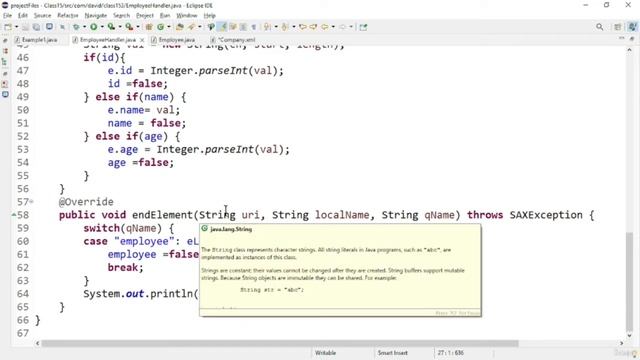Click the vertical scrollbar thumb

(629, 282)
